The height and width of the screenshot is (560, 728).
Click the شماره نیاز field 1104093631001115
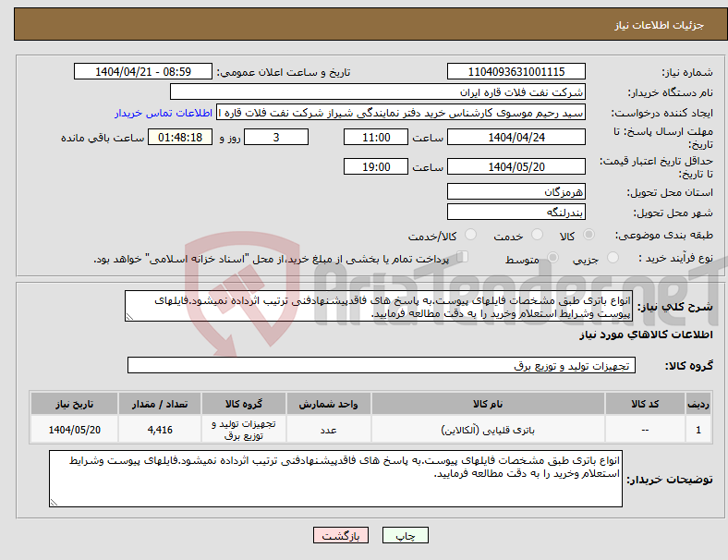tap(516, 71)
